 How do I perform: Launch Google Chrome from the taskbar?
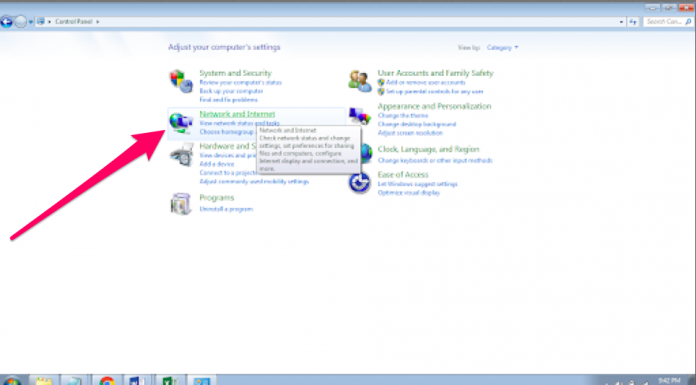[107, 381]
